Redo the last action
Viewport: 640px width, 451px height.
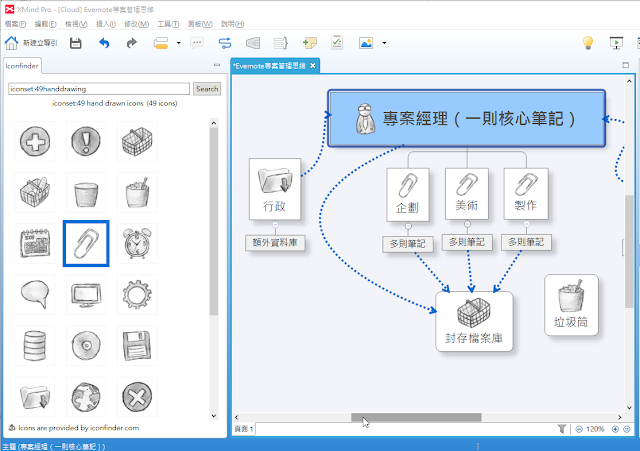tap(131, 43)
